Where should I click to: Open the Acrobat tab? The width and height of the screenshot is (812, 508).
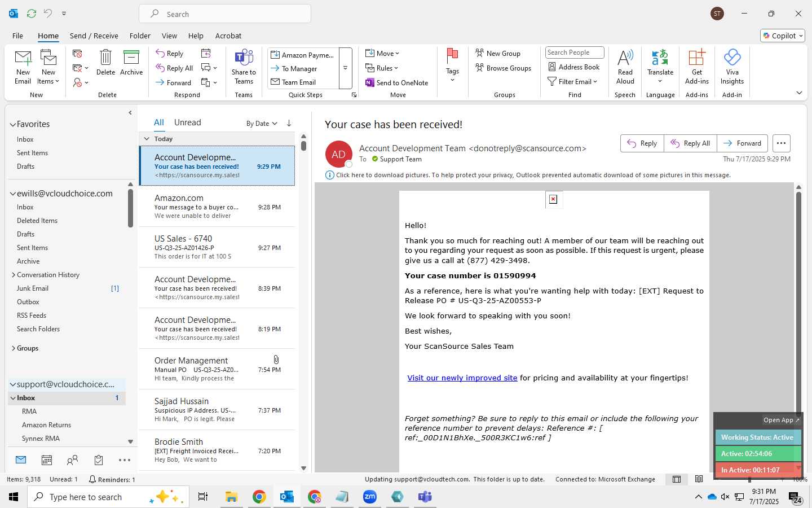pos(228,36)
